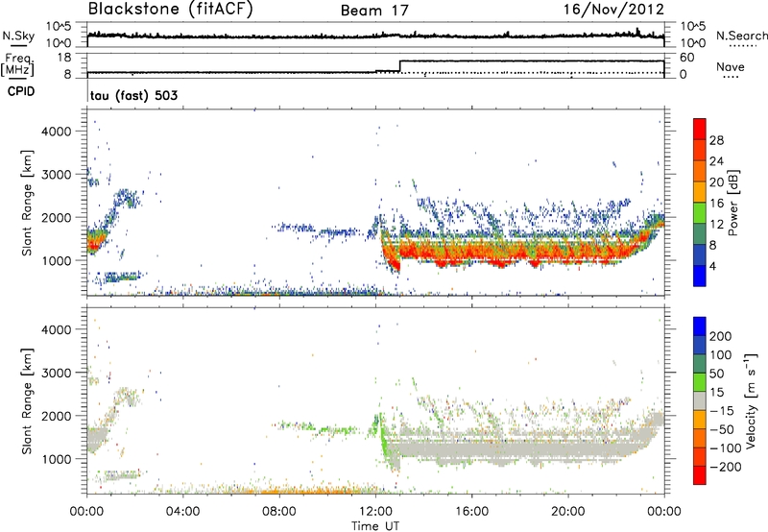Click the red bottom of velocity colorbar
Image resolution: width=768 pixels, height=532 pixels.
[x=700, y=475]
